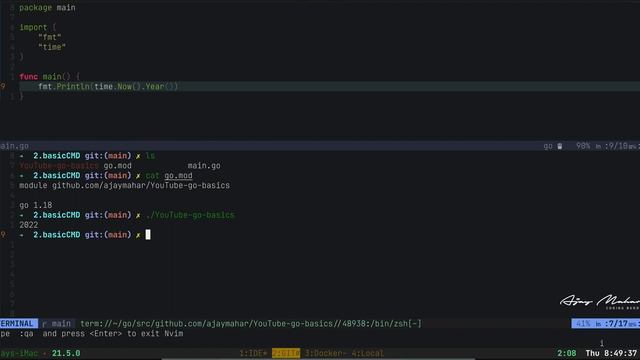Click the ./YouTube-go-basics run command
Image resolution: width=640 pixels, height=360 pixels.
[x=190, y=215]
